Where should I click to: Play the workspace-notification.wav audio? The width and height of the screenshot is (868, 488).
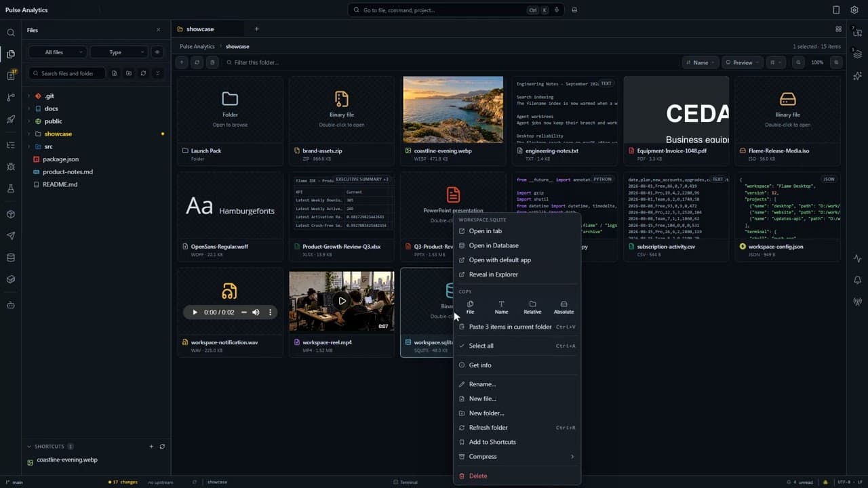tap(195, 312)
